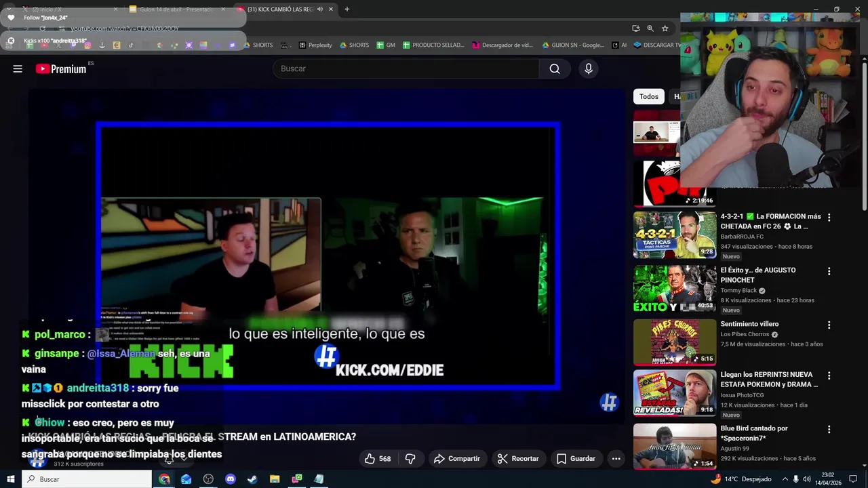Viewport: 868px width, 488px height.
Task: Bookmark this page with star icon
Action: [665, 28]
